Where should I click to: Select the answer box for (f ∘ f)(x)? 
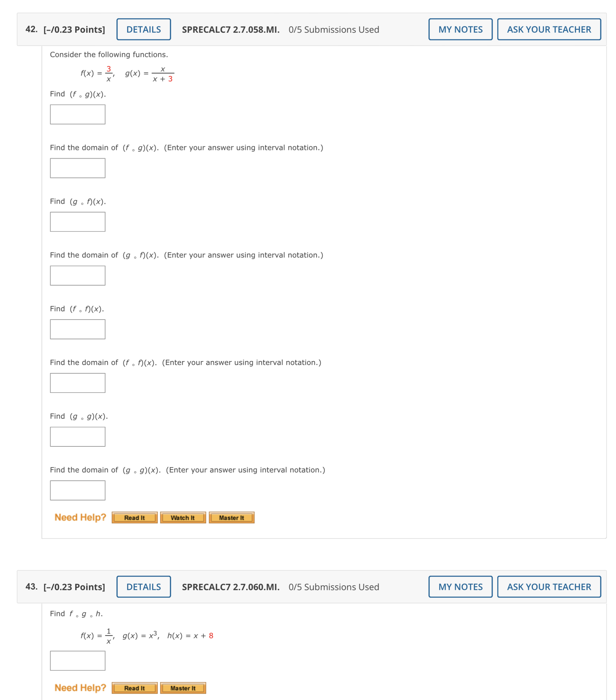point(77,329)
